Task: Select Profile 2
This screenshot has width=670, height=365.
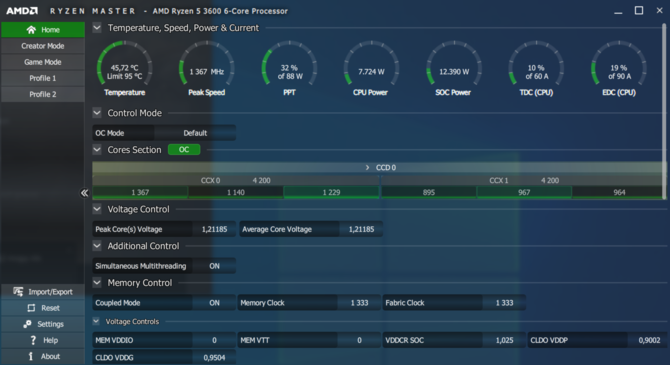Action: [x=43, y=94]
